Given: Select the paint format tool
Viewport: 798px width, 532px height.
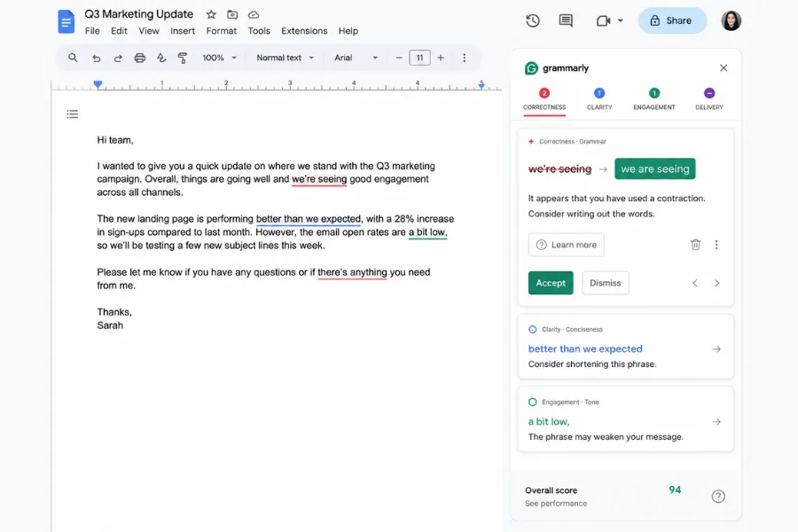Looking at the screenshot, I should coord(182,58).
